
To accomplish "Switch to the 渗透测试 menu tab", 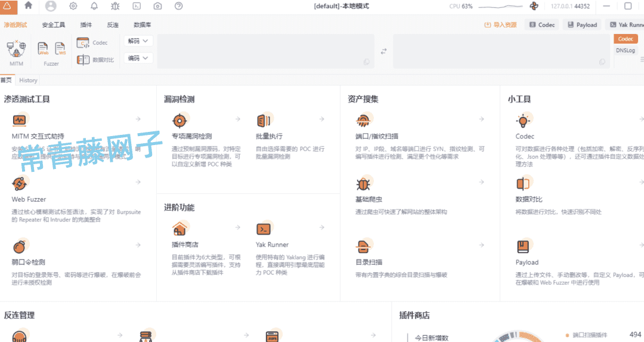I will (x=15, y=24).
